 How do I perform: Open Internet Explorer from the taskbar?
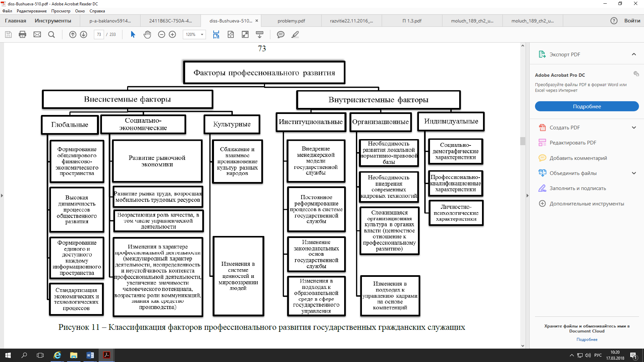[57, 355]
